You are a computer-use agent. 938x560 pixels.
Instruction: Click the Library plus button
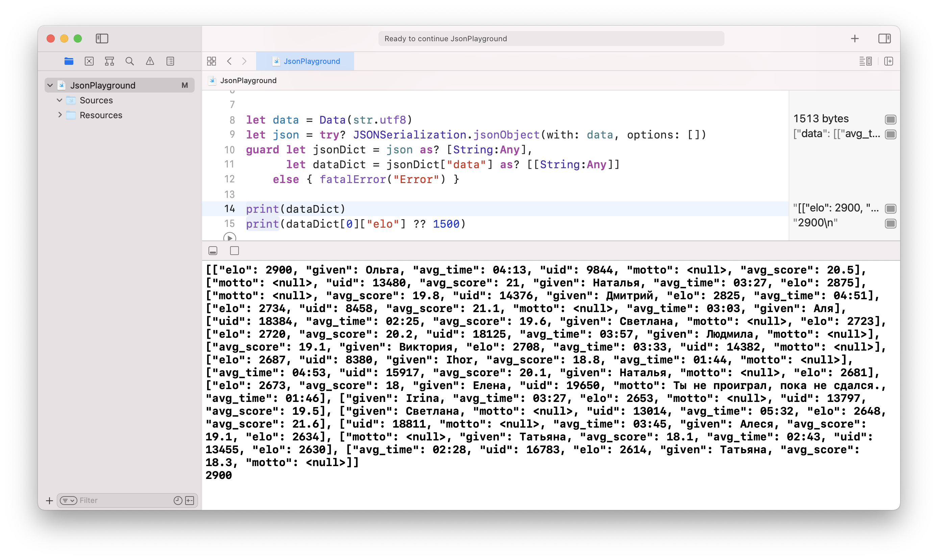click(855, 39)
